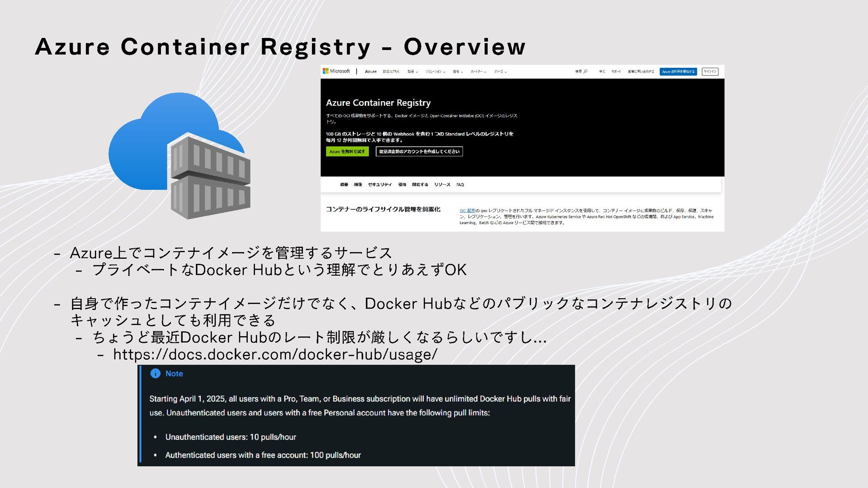Open the docs.docker.com docker-hub usage URL
Image resolution: width=868 pixels, height=488 pixels.
pyautogui.click(x=275, y=355)
